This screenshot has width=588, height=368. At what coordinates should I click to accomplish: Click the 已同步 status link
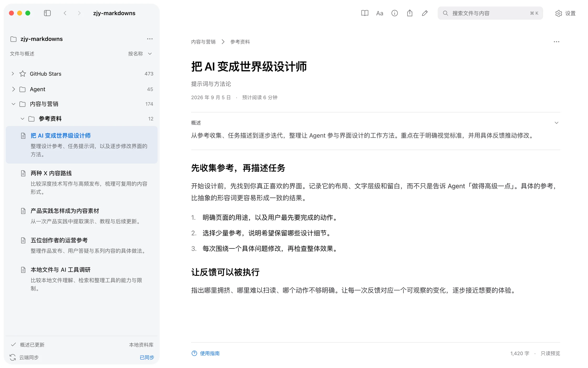point(147,357)
